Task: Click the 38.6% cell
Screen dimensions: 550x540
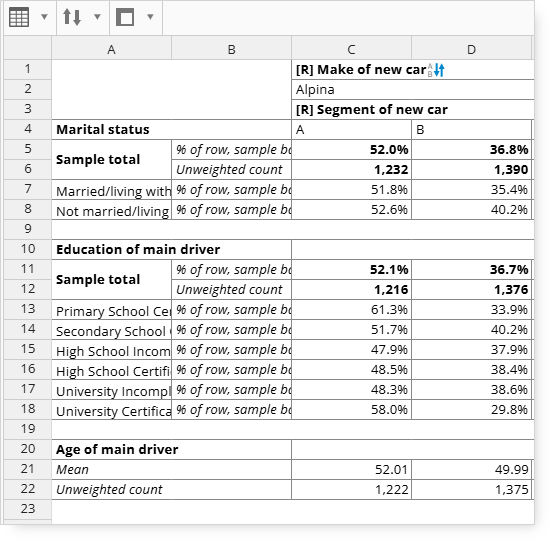Action: pyautogui.click(x=471, y=389)
